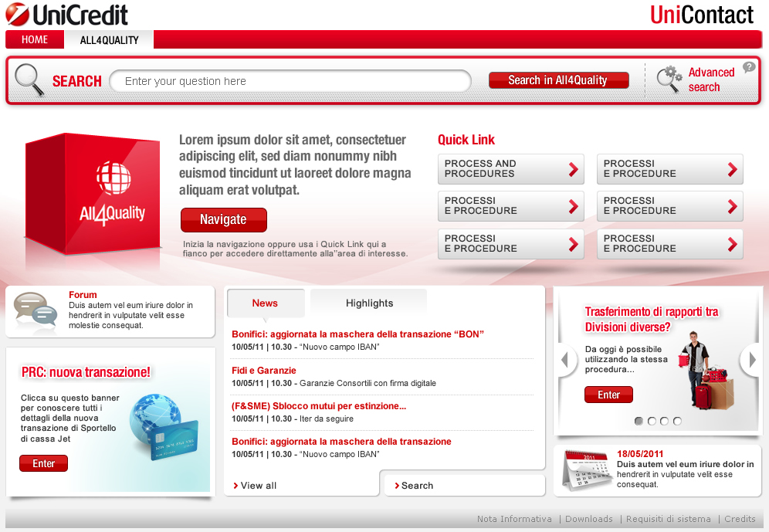Open the HOME menu tab
769x532 pixels.
(35, 39)
